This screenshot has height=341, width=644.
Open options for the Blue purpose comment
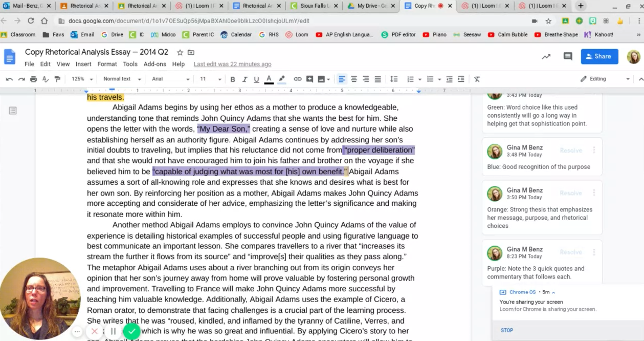tap(594, 151)
